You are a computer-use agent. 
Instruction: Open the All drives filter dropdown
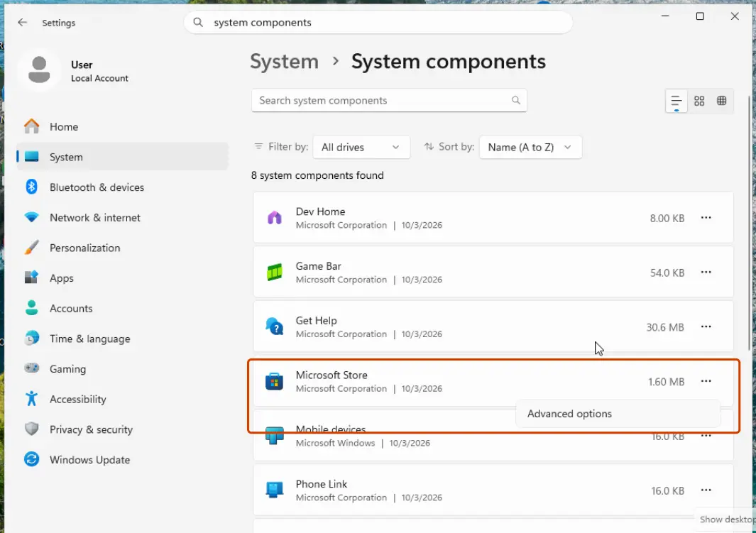pos(361,147)
